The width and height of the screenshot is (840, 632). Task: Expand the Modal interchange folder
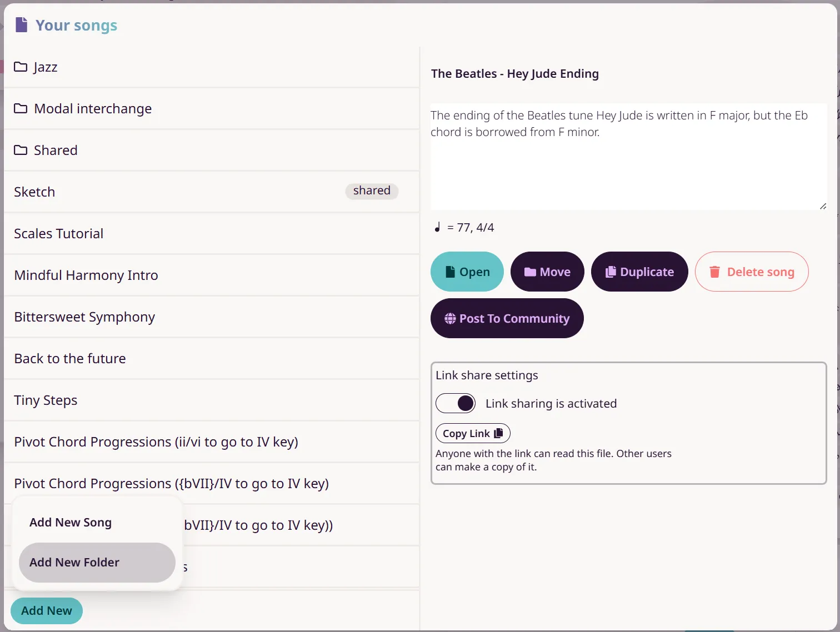pyautogui.click(x=211, y=109)
